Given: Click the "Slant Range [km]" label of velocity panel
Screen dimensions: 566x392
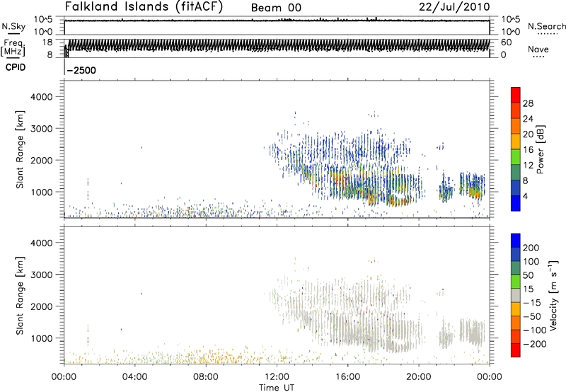Looking at the screenshot, I should [x=20, y=296].
